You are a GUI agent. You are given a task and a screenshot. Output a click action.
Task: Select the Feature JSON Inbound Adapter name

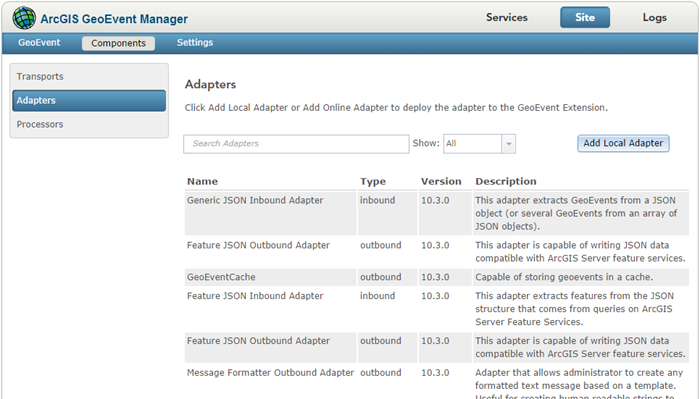click(255, 296)
